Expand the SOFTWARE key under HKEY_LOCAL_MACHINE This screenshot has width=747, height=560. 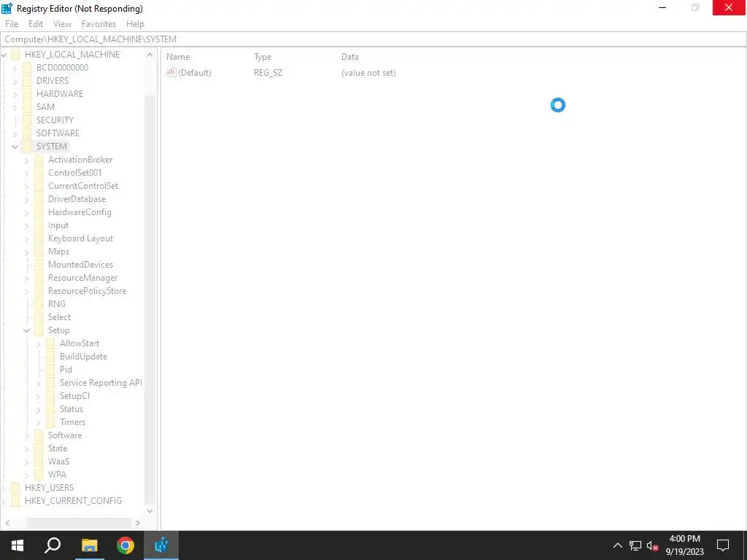15,133
